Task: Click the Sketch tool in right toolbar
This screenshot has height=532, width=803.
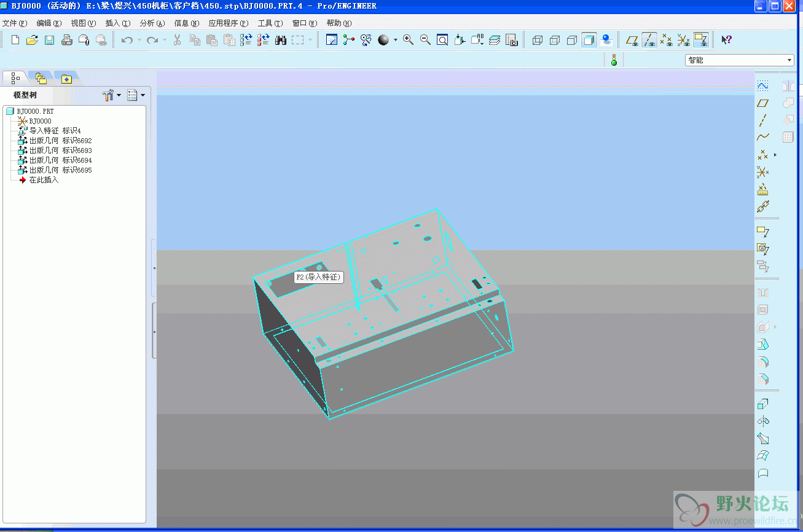Action: (762, 86)
